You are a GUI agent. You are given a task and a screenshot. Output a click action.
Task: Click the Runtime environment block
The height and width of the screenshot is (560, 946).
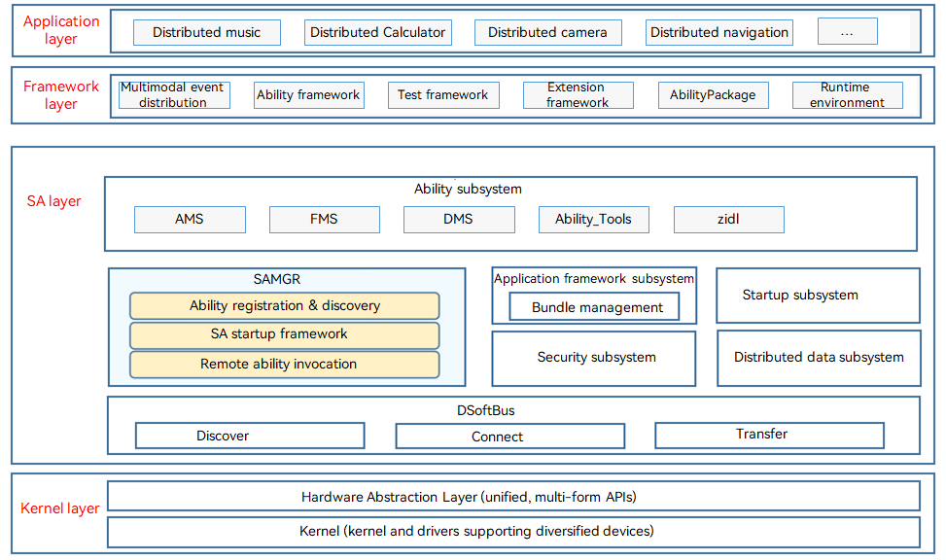(846, 94)
